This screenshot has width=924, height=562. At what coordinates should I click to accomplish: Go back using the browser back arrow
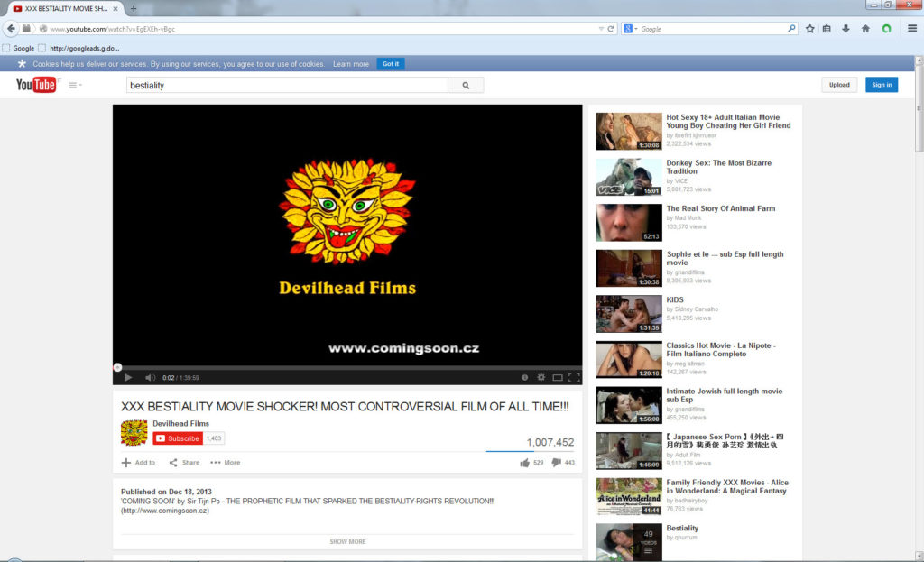tap(11, 28)
